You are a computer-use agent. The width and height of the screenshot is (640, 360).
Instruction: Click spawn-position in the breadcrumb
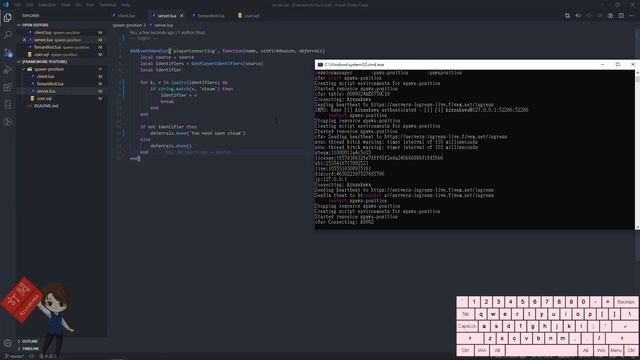(127, 25)
